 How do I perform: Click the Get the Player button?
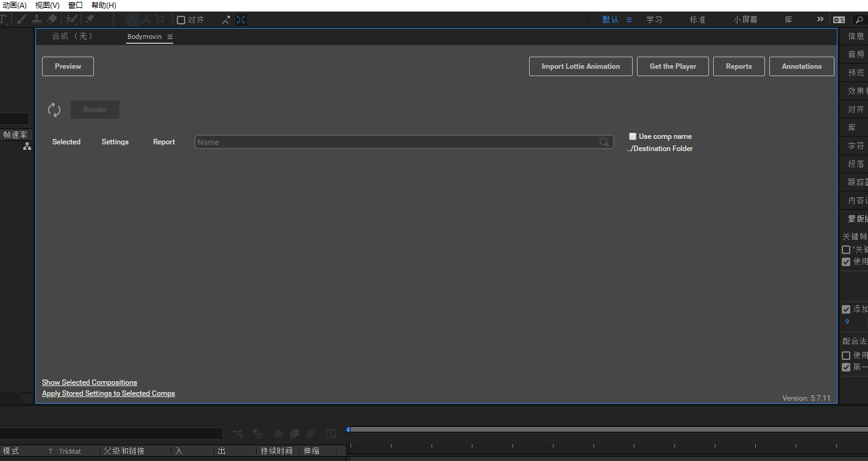[673, 66]
